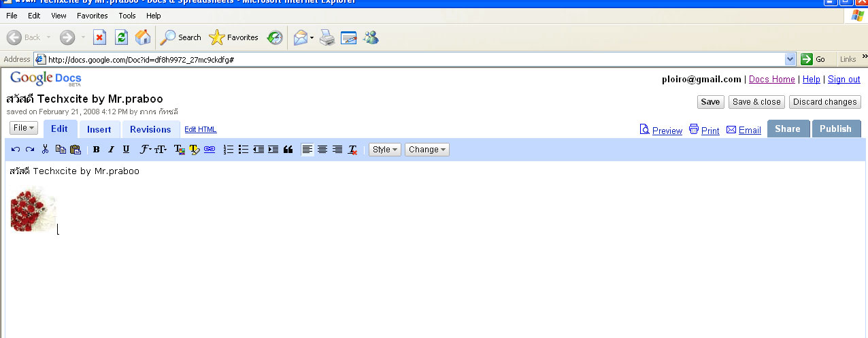Apply numbered list formatting
Screen dimensions: 868x338
(229, 150)
